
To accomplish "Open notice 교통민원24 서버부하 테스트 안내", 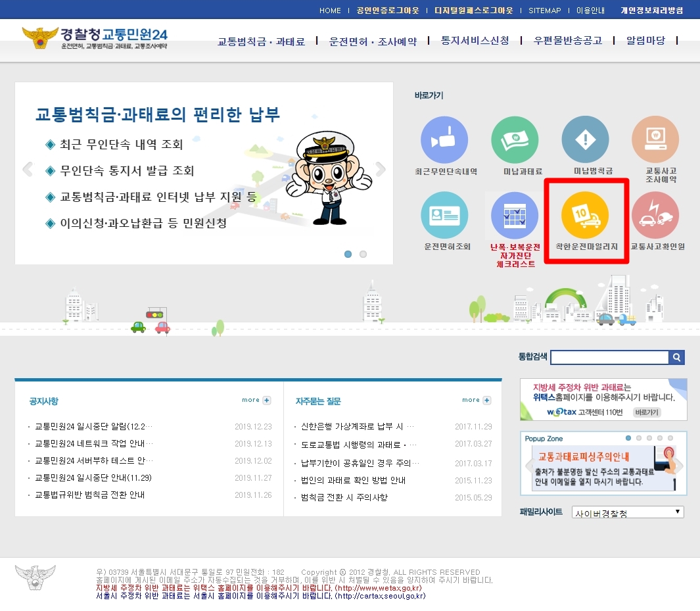I will click(x=93, y=460).
